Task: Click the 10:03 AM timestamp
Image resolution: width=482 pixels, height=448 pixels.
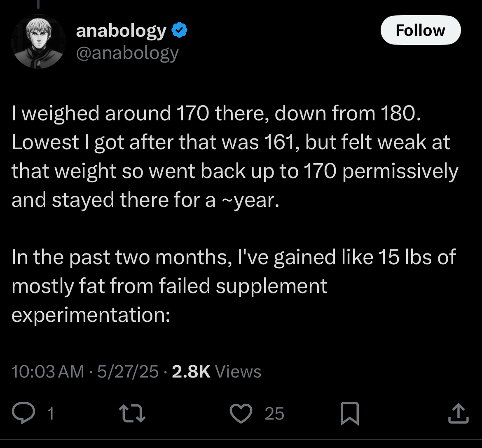Action: tap(48, 371)
